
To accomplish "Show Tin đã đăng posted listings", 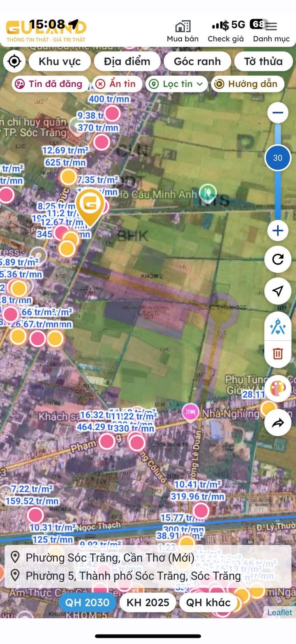I will (50, 84).
